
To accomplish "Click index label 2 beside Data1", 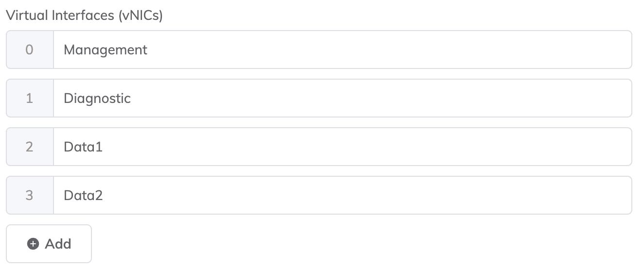I will (x=29, y=147).
